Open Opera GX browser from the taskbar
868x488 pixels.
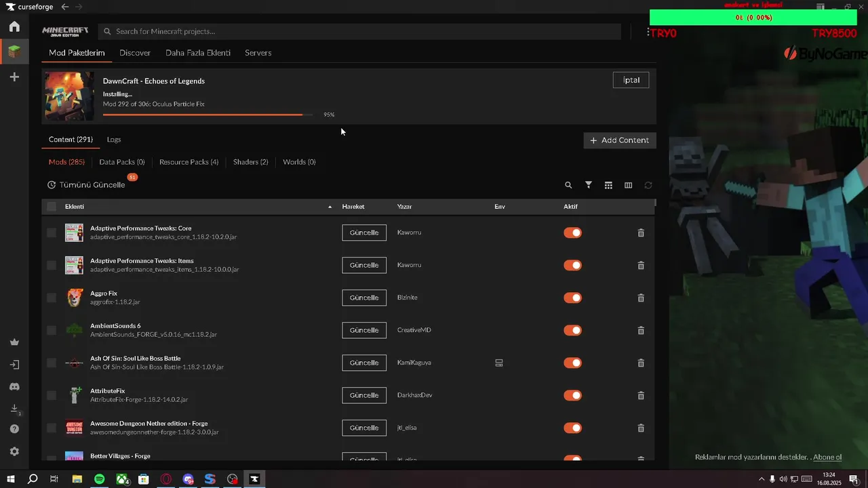(165, 479)
